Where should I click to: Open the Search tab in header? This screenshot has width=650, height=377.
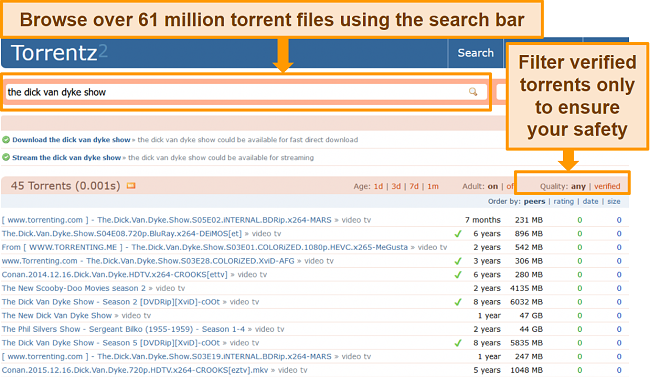coord(475,53)
